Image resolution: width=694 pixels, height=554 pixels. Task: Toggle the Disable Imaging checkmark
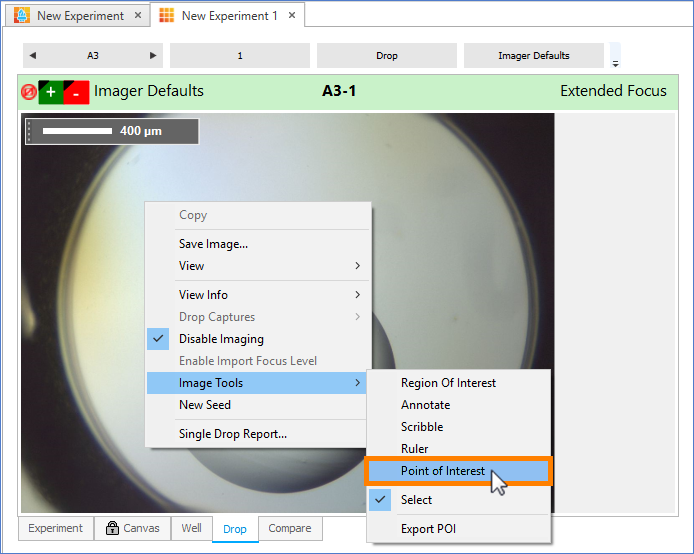158,339
